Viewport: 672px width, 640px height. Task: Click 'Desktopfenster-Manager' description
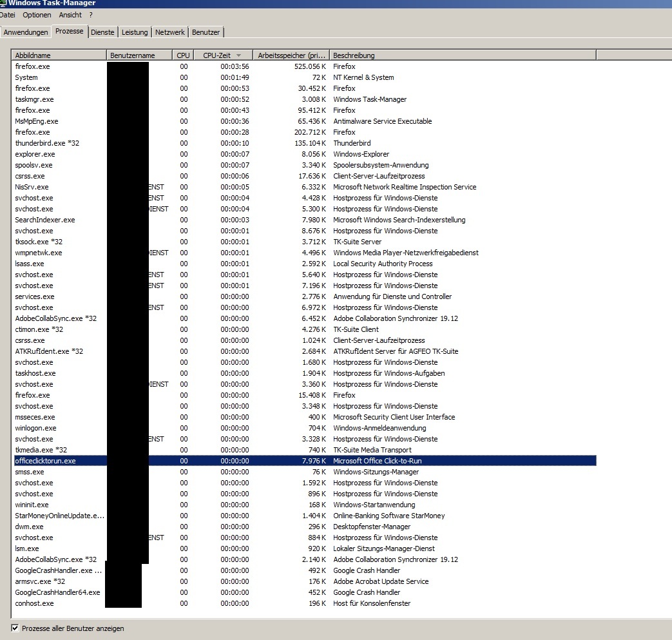point(372,527)
